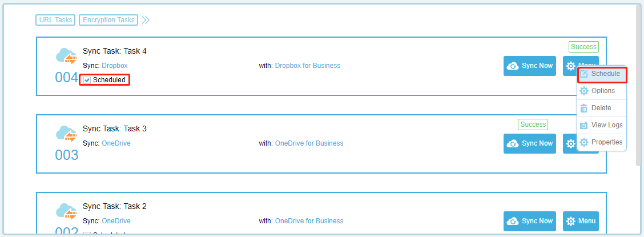Click the vertical scrollbar on the right
The width and height of the screenshot is (644, 237).
[639, 86]
